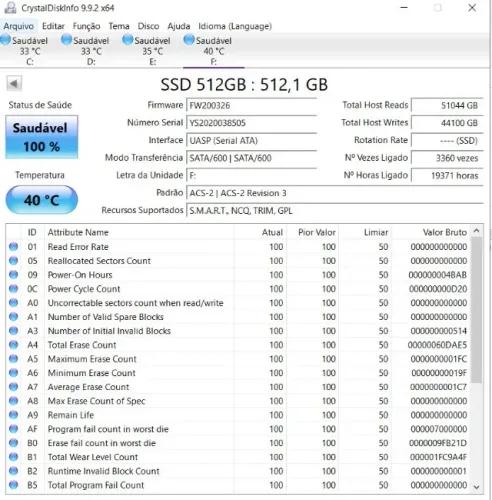Viewport: 492px width, 500px height.
Task: Click the up arrow of the attributes scrollbar
Action: click(x=476, y=231)
